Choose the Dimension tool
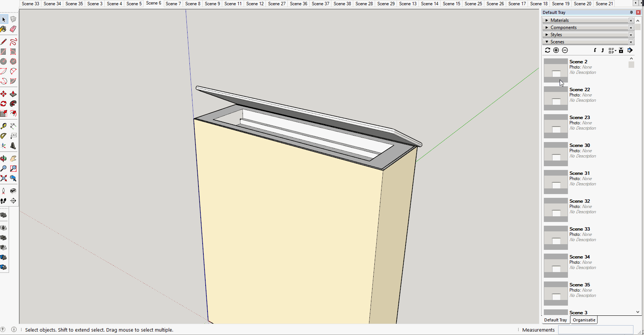 (13, 126)
